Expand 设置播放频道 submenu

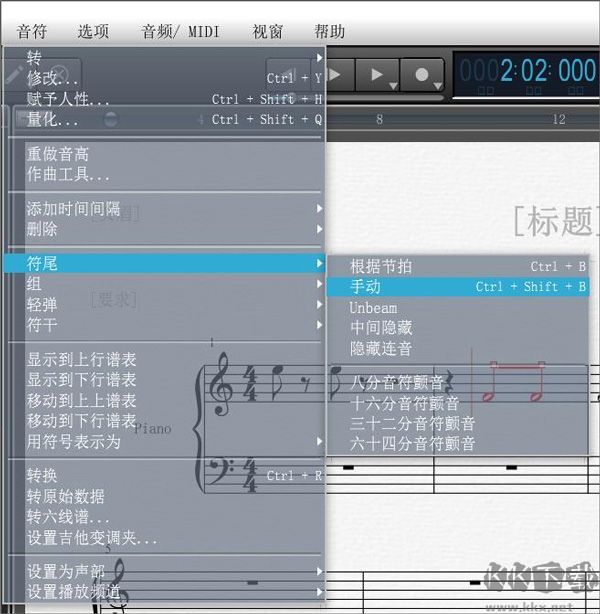[165, 592]
